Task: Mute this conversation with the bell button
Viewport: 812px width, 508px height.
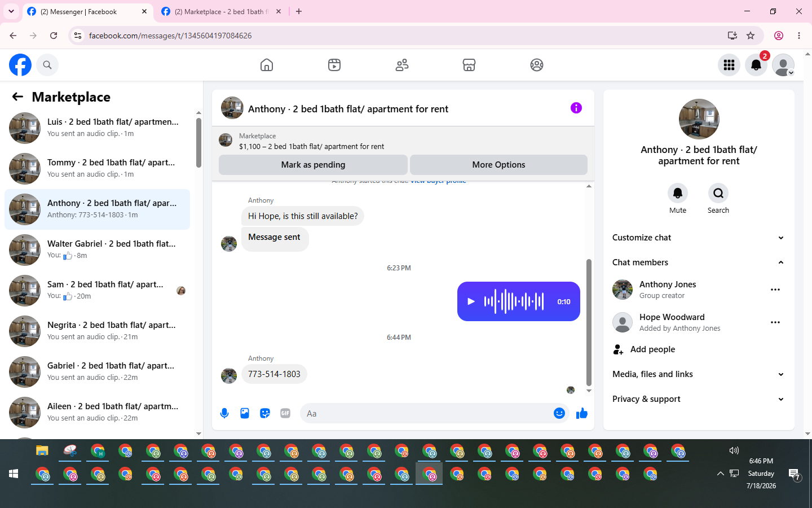Action: pos(678,193)
